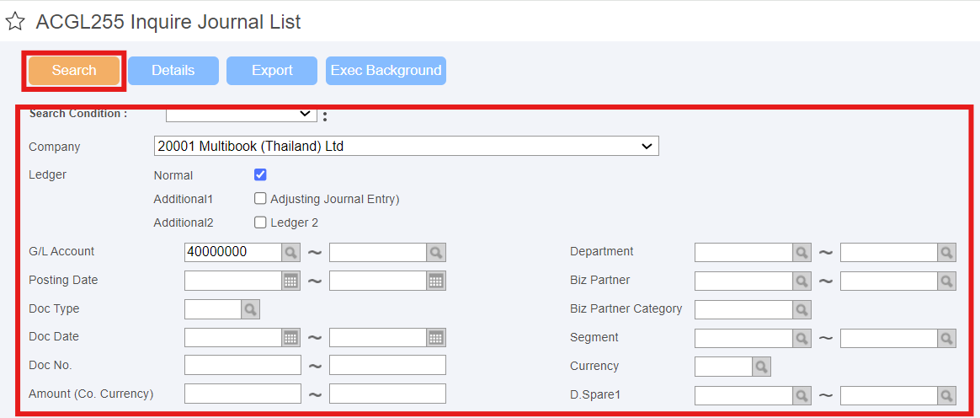The height and width of the screenshot is (418, 980).
Task: Open lookup for Department from field
Action: pyautogui.click(x=802, y=252)
